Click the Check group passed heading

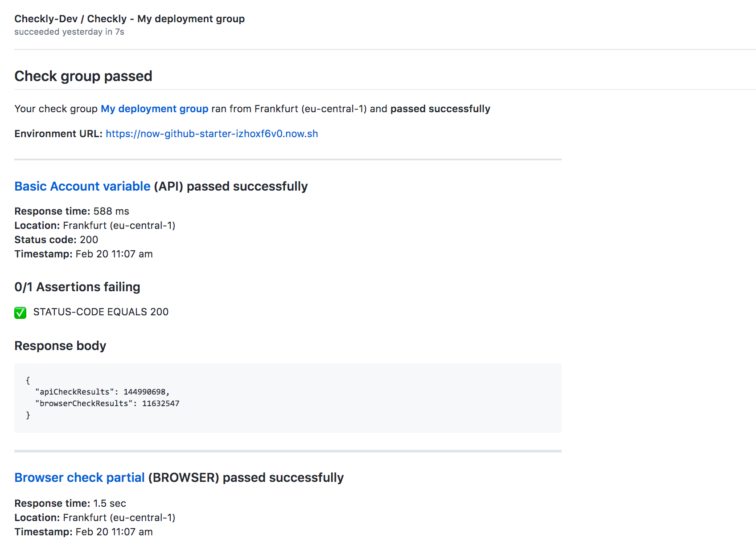click(83, 76)
